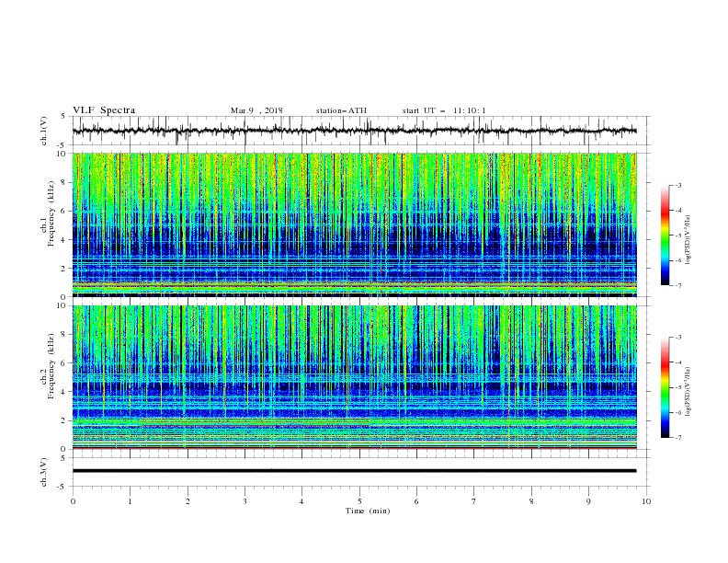Click inside the ch.1 spectrogram panel
This screenshot has height=563, width=728.
click(354, 224)
